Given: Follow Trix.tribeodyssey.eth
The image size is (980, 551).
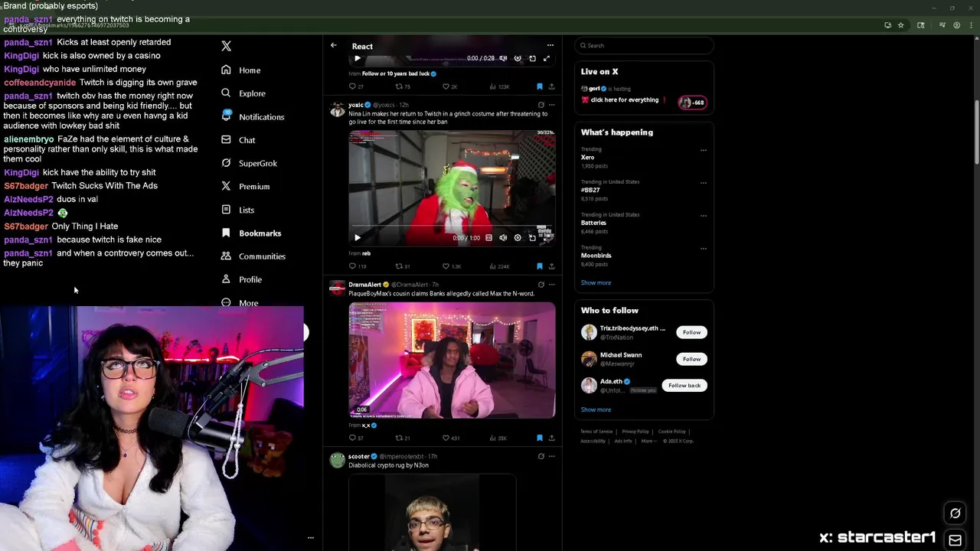Looking at the screenshot, I should (x=691, y=332).
